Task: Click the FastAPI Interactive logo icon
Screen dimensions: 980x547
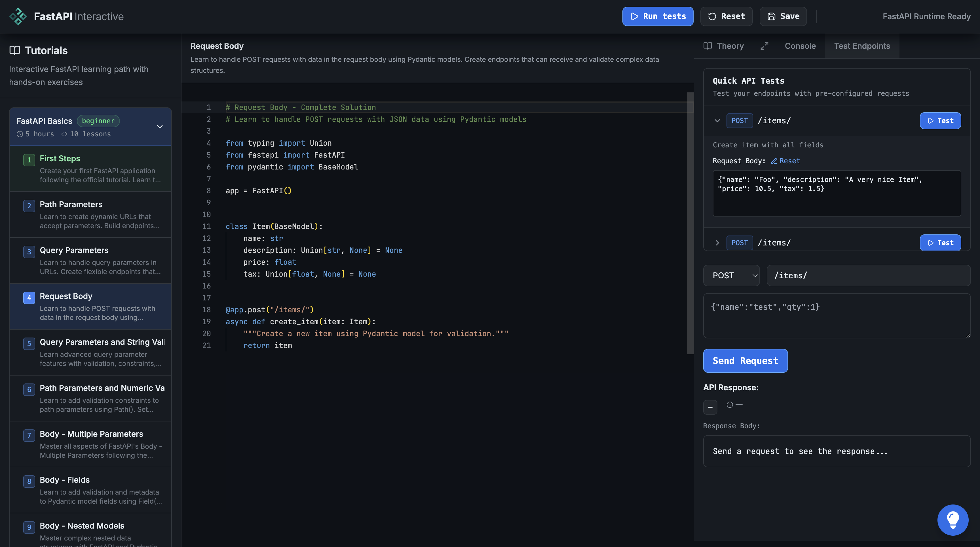Action: [18, 16]
